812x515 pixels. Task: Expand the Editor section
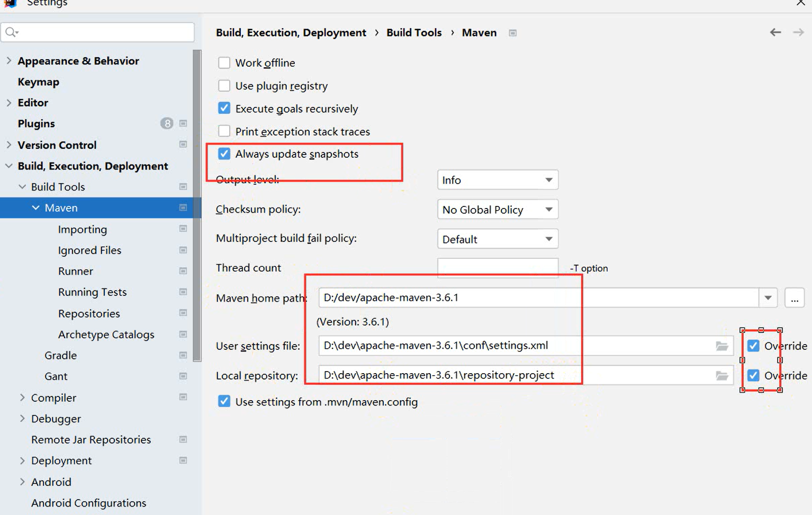coord(9,103)
